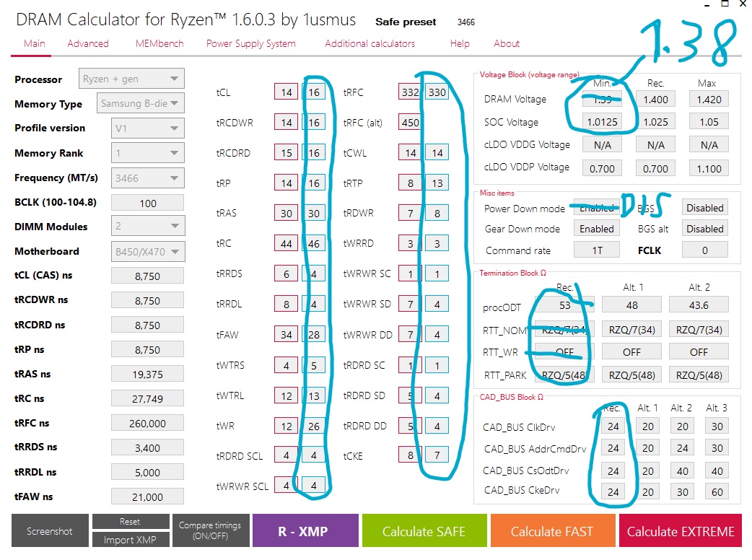Image resolution: width=752 pixels, height=560 pixels.
Task: Click SOC Voltage Max value 1.05
Action: coord(709,122)
